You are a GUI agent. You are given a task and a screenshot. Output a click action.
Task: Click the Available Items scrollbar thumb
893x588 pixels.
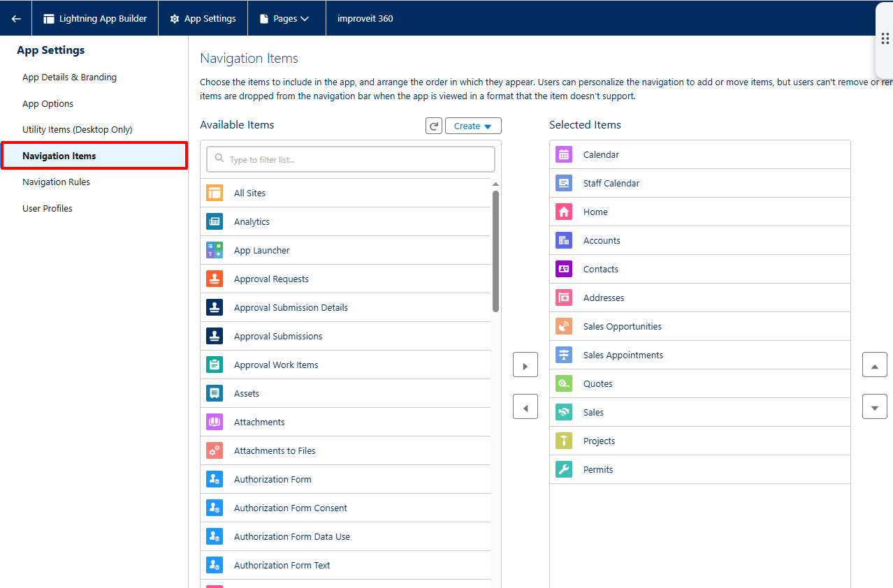click(x=495, y=251)
